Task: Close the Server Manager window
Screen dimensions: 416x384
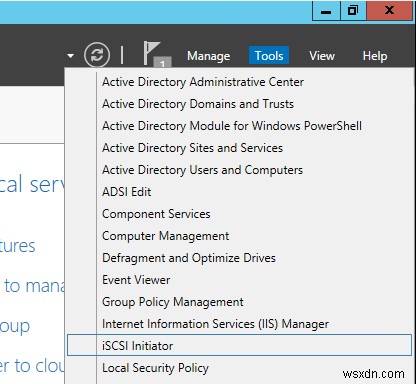Action: [x=389, y=10]
